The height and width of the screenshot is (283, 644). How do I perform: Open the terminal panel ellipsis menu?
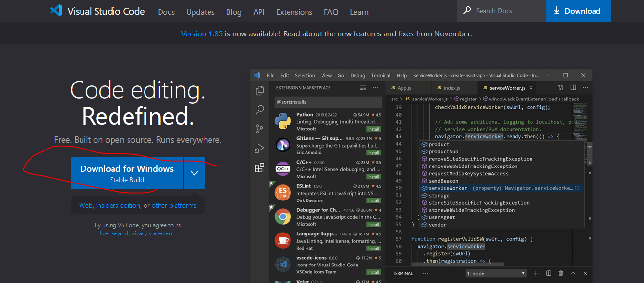pos(426,273)
